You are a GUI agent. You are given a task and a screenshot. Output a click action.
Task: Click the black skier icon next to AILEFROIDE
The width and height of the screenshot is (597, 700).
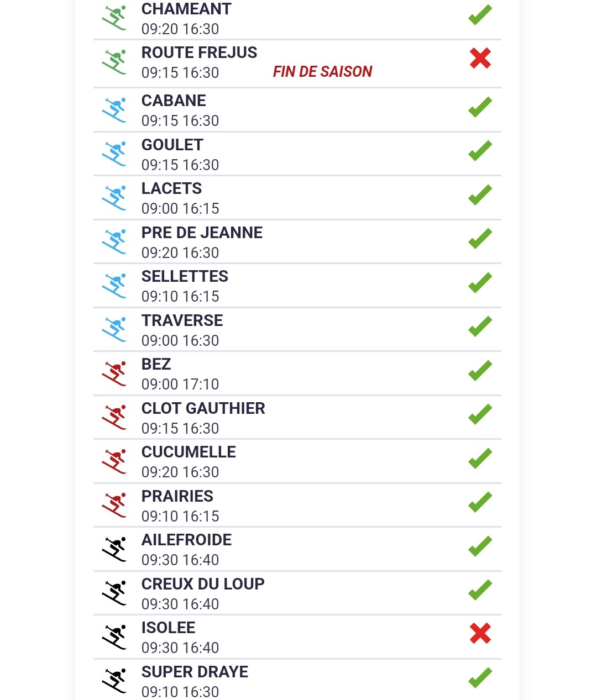coord(114,549)
